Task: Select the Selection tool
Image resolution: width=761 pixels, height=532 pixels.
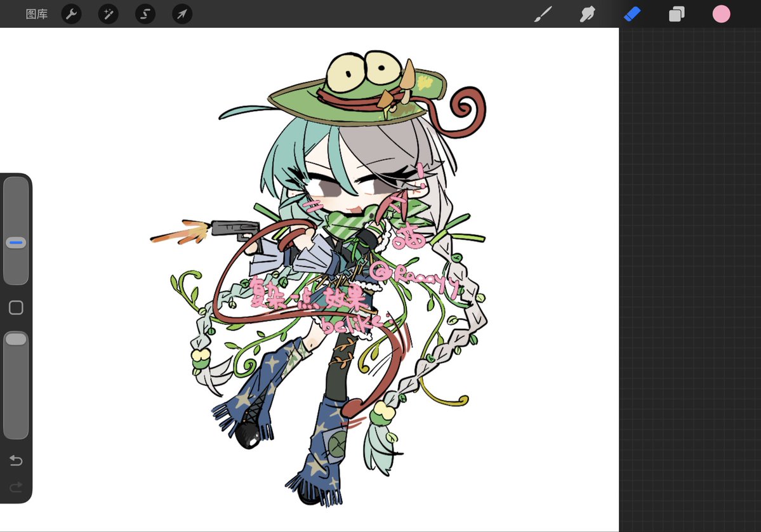Action: click(x=145, y=13)
